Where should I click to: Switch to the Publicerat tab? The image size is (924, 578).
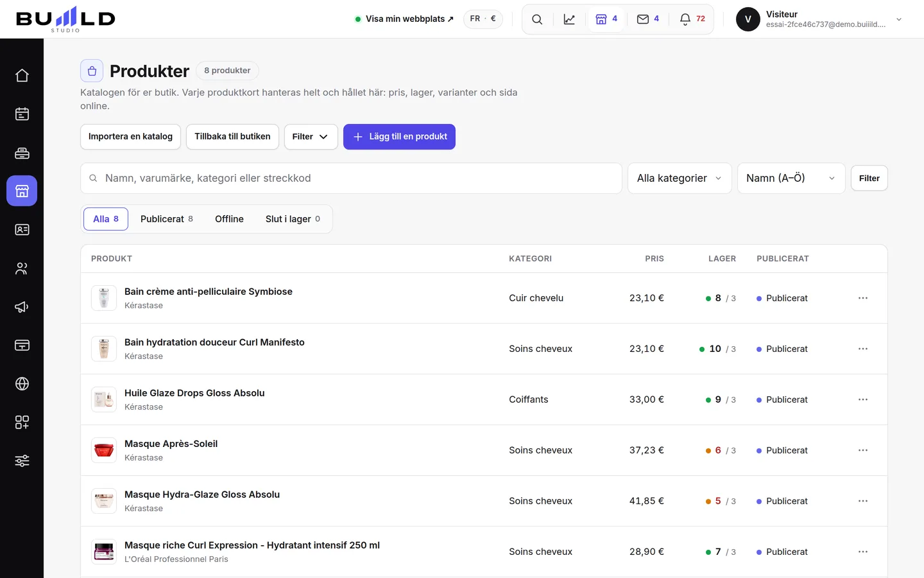pos(167,219)
